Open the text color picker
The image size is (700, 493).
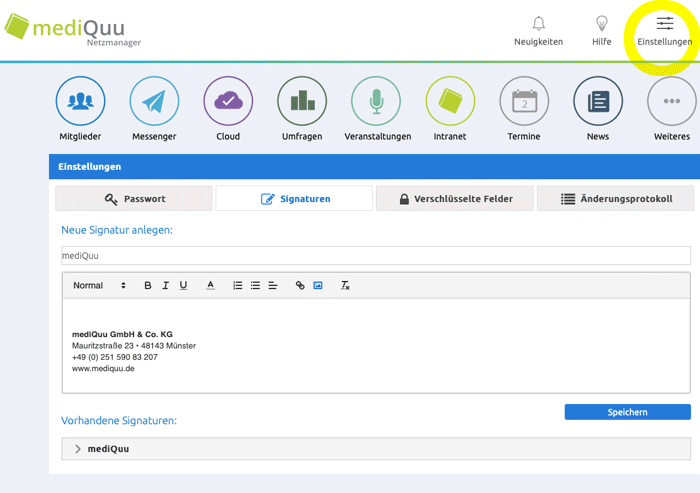(210, 285)
